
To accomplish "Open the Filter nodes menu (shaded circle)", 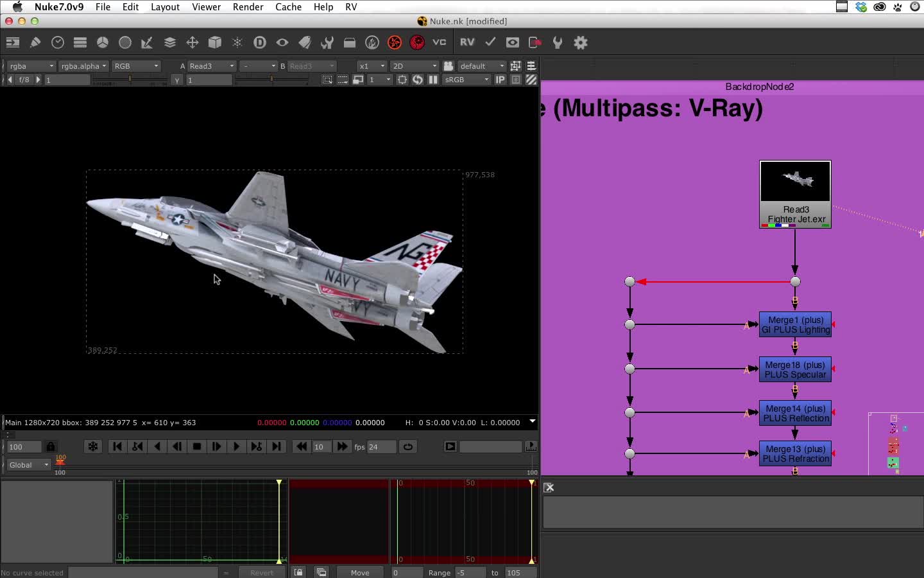I will pyautogui.click(x=125, y=42).
